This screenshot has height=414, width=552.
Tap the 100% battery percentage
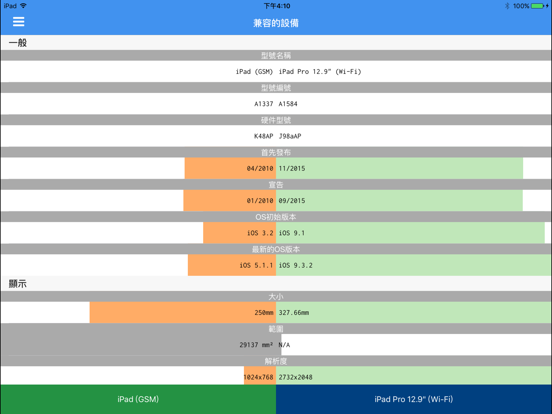(521, 6)
